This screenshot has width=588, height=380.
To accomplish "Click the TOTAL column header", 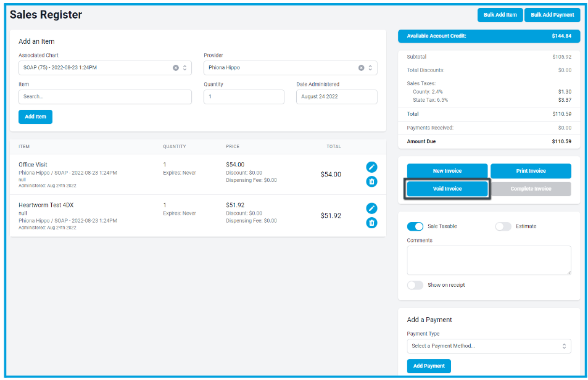I will [334, 147].
